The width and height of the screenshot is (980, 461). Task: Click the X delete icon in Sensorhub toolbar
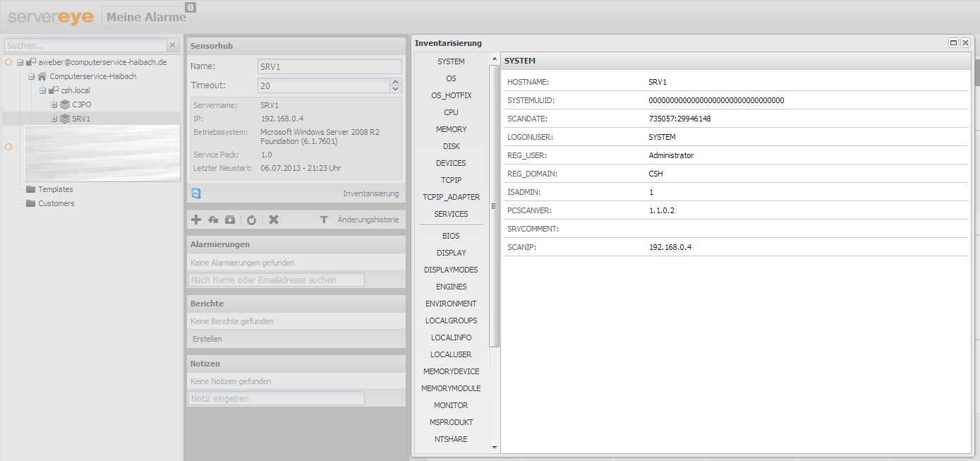tap(274, 220)
